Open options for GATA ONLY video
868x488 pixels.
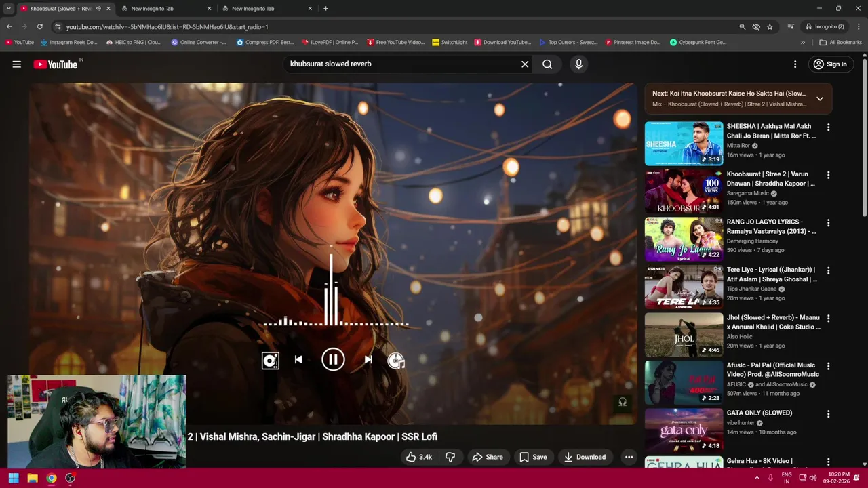828,413
